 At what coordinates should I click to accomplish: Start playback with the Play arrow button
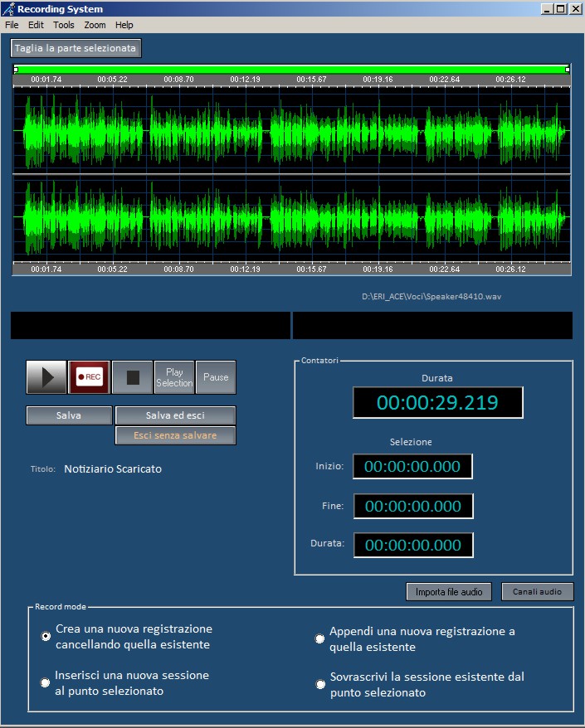click(46, 377)
